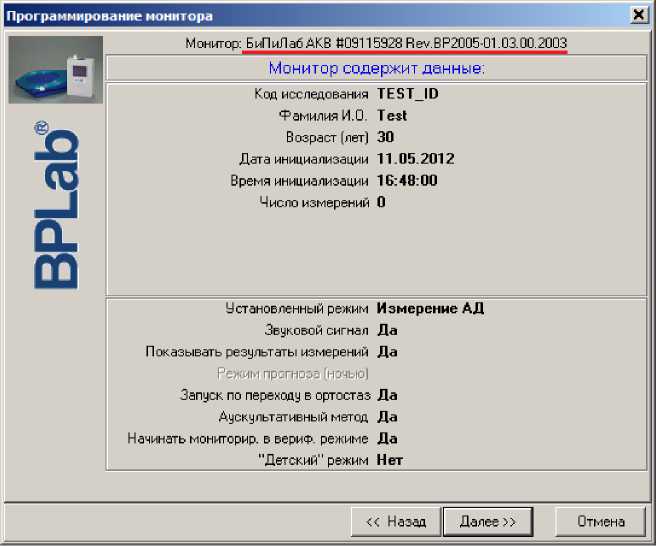
Task: Click the Аускультативный метод value Да
Action: tap(387, 417)
